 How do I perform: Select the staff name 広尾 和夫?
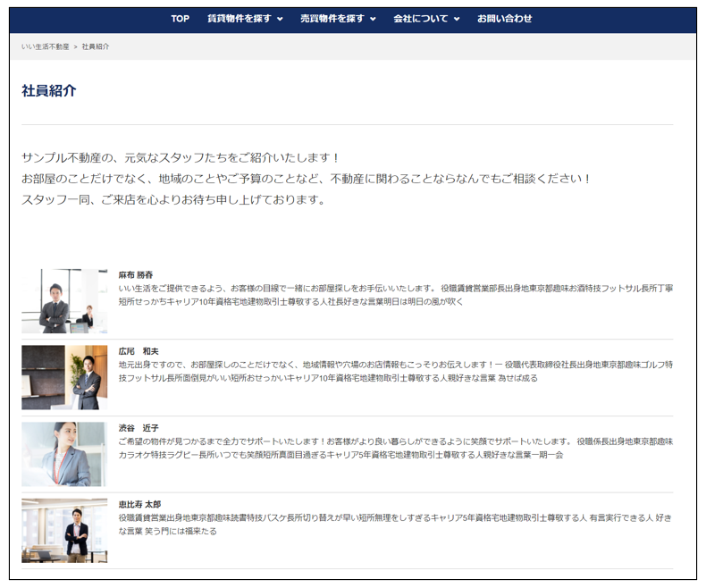pyautogui.click(x=138, y=351)
